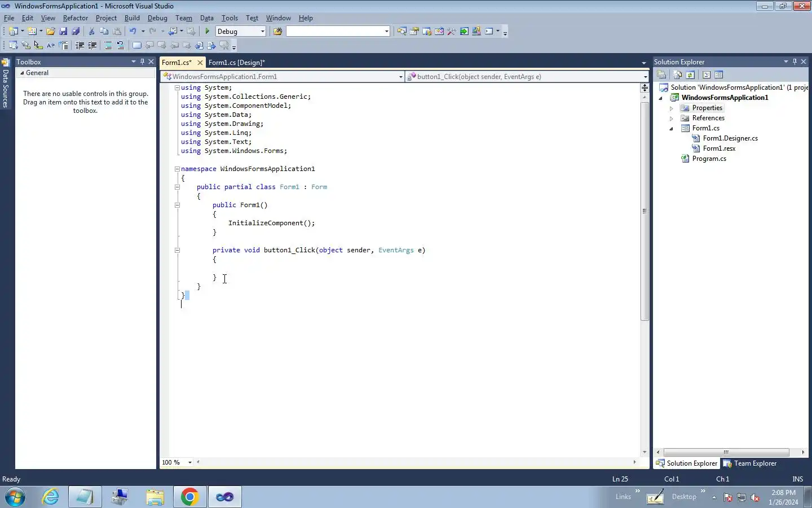Toggle a bookmark on current line
Viewport: 812px width, 508px height.
coord(136,46)
